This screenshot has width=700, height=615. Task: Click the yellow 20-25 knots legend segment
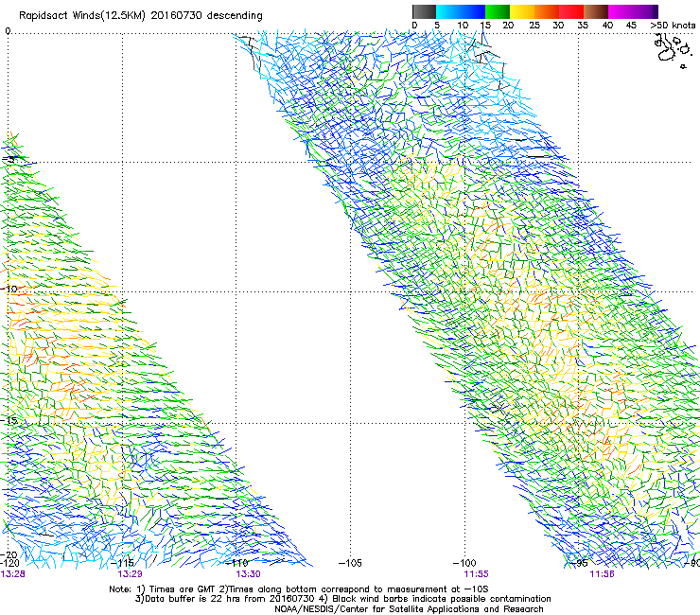tap(522, 11)
